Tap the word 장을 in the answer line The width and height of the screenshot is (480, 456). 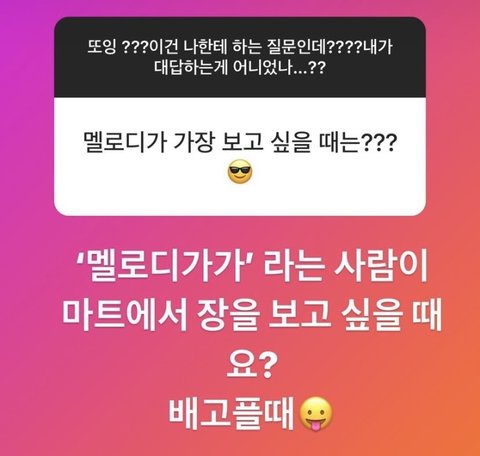[x=228, y=315]
